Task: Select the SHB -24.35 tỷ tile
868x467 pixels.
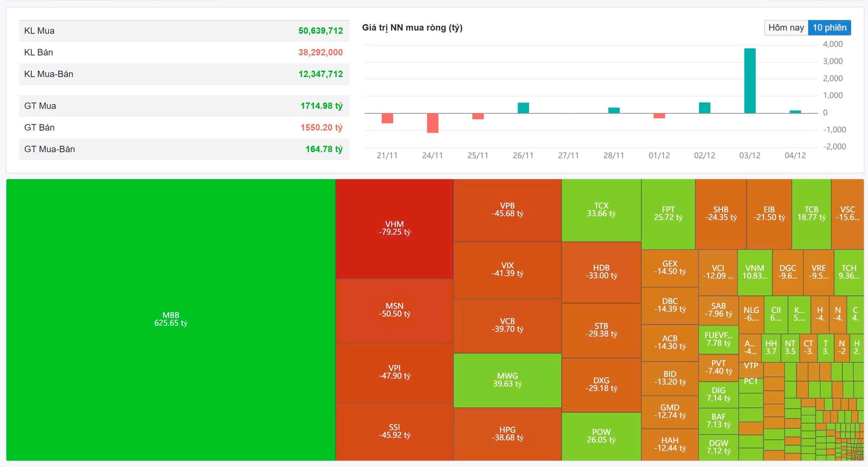Action: point(721,213)
